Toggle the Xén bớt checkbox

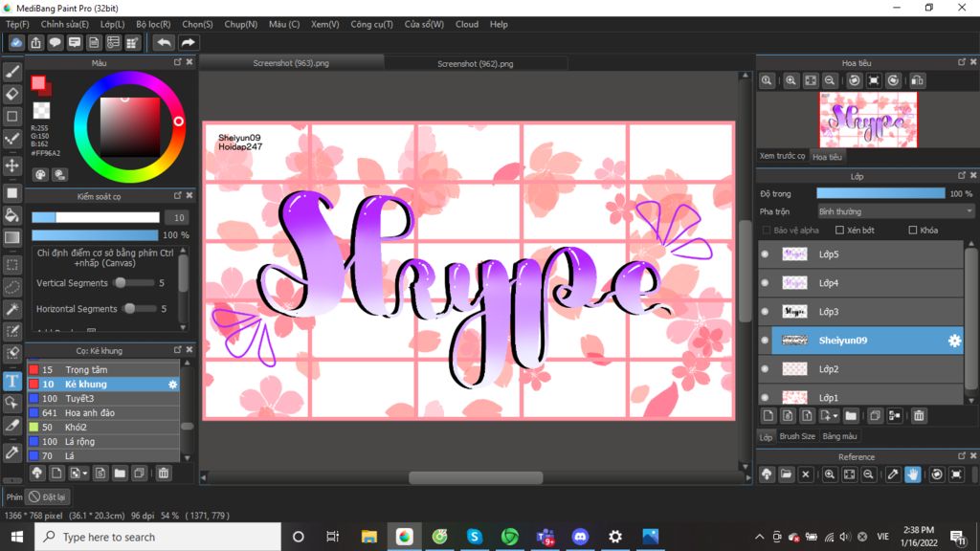pyautogui.click(x=839, y=230)
